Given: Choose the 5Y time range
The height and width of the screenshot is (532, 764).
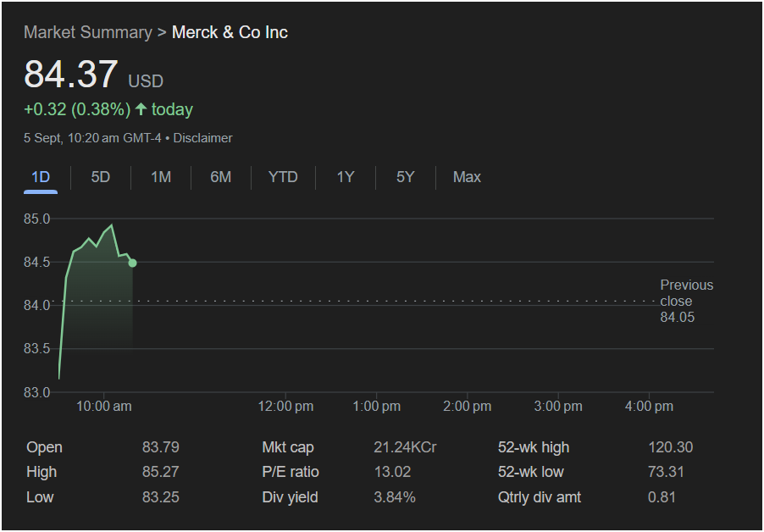Looking at the screenshot, I should tap(406, 177).
